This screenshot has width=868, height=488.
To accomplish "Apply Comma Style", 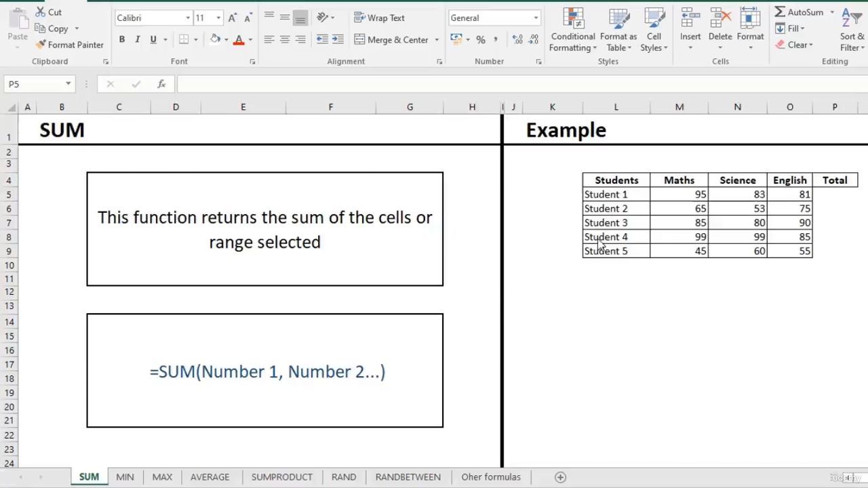I will point(496,39).
